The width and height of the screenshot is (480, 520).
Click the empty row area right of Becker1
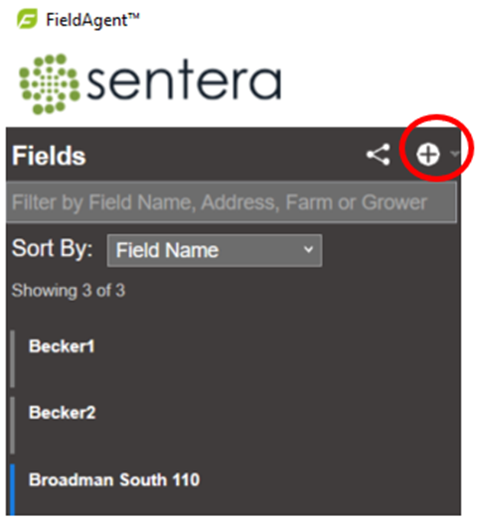pyautogui.click(x=277, y=359)
